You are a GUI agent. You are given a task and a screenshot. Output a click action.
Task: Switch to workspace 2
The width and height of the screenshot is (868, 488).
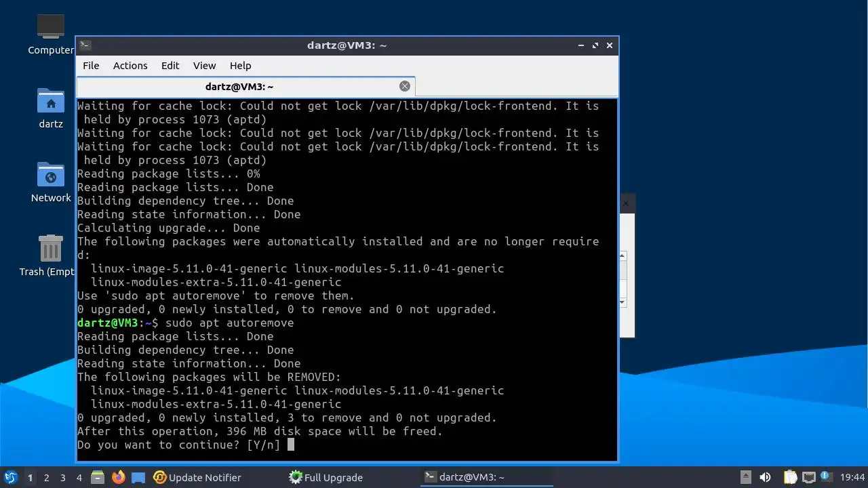47,477
